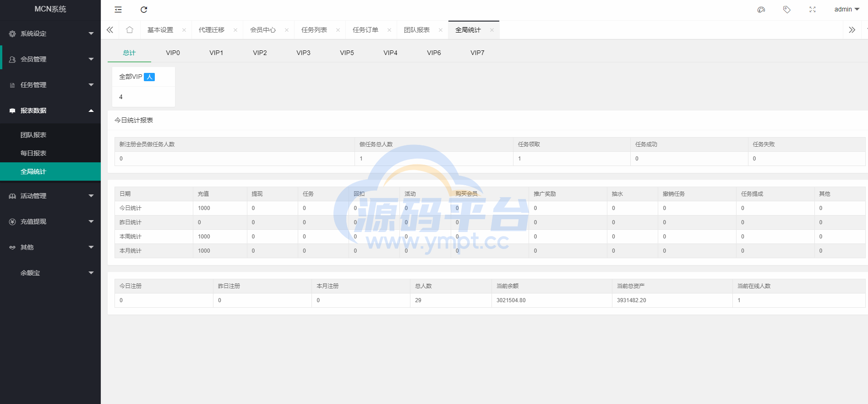Click the 充值提现 yen icon
The image size is (868, 404).
point(12,221)
